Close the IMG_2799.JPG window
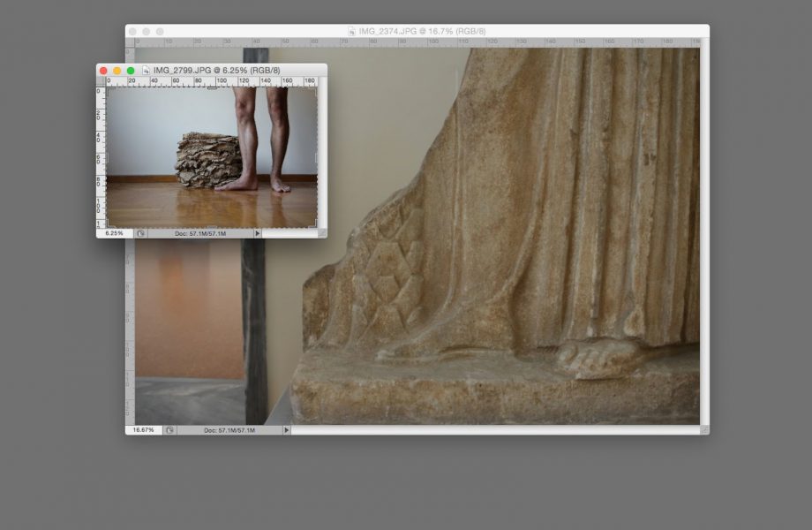 (x=103, y=71)
